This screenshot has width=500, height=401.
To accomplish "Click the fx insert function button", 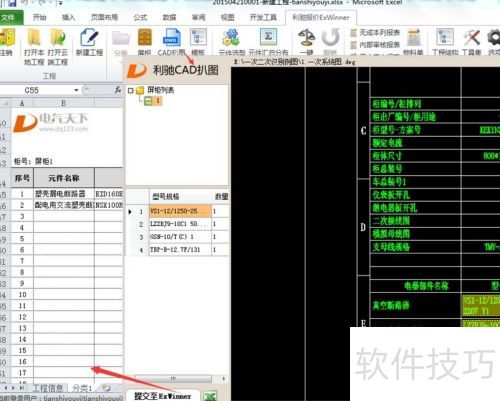I will click(118, 90).
